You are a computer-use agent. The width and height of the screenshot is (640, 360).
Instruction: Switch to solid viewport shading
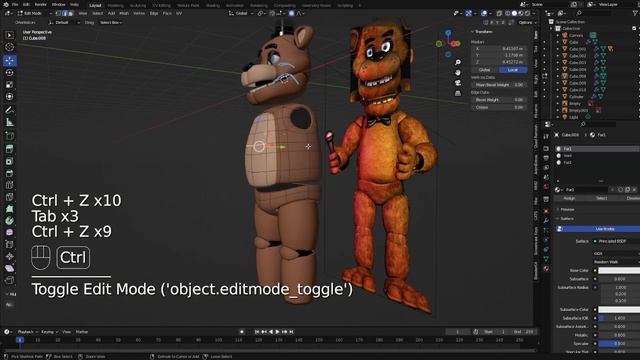pos(514,13)
